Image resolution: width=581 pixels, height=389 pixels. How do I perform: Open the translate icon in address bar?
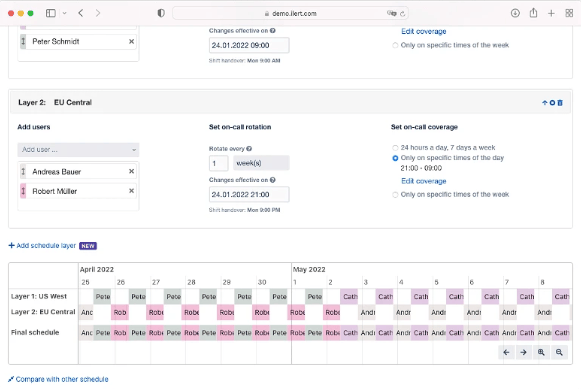tap(392, 13)
